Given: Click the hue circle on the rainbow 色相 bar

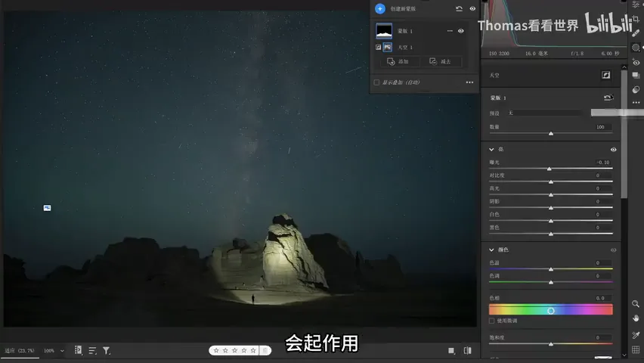Looking at the screenshot, I should 551,311.
